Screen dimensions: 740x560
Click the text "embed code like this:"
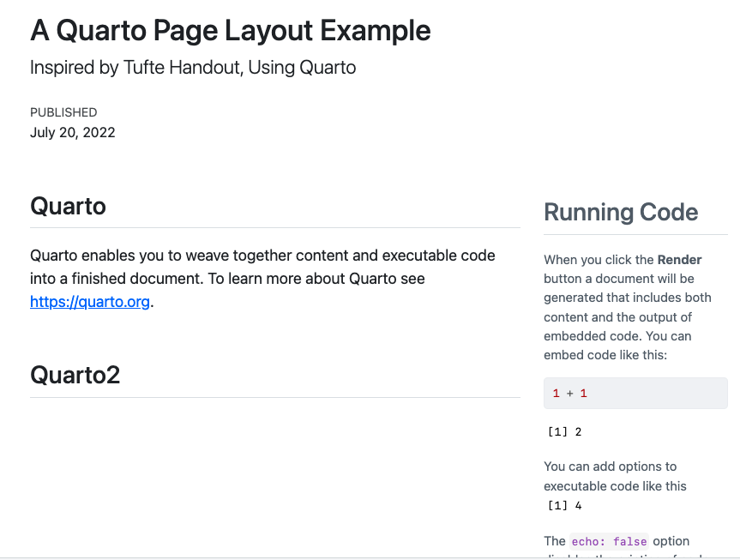click(605, 354)
